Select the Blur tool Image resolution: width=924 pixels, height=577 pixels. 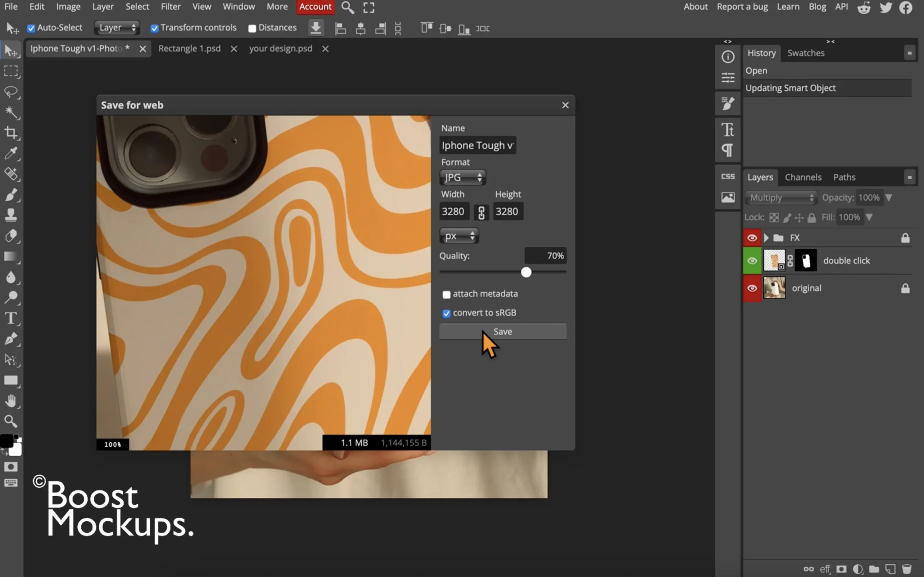11,277
